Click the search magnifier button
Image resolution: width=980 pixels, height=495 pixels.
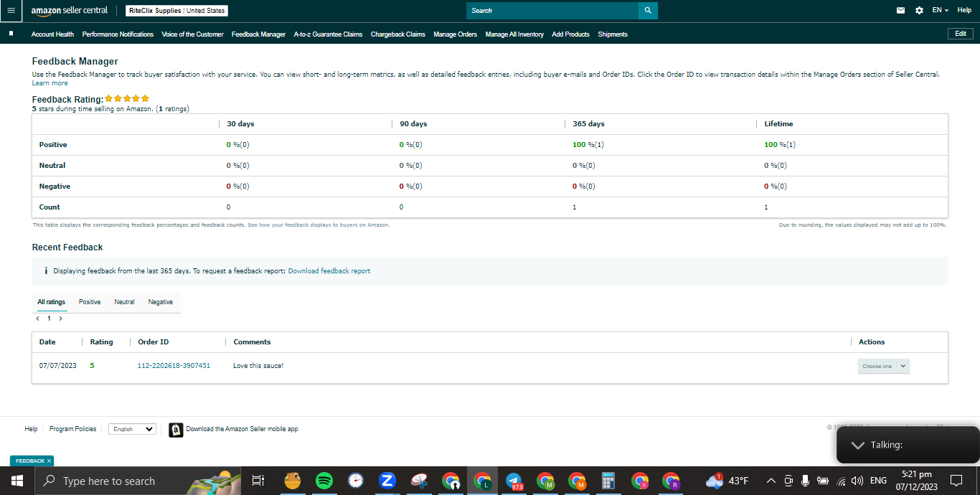point(648,11)
